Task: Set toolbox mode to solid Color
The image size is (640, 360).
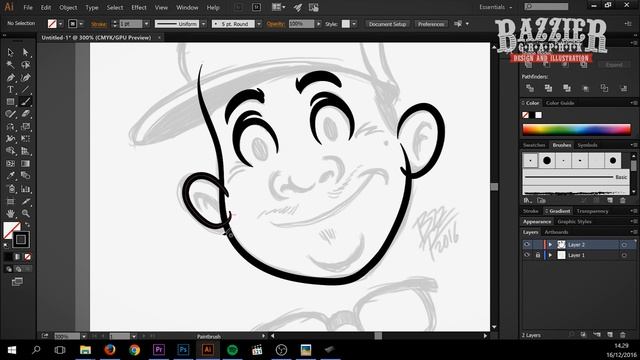Action: [8, 257]
